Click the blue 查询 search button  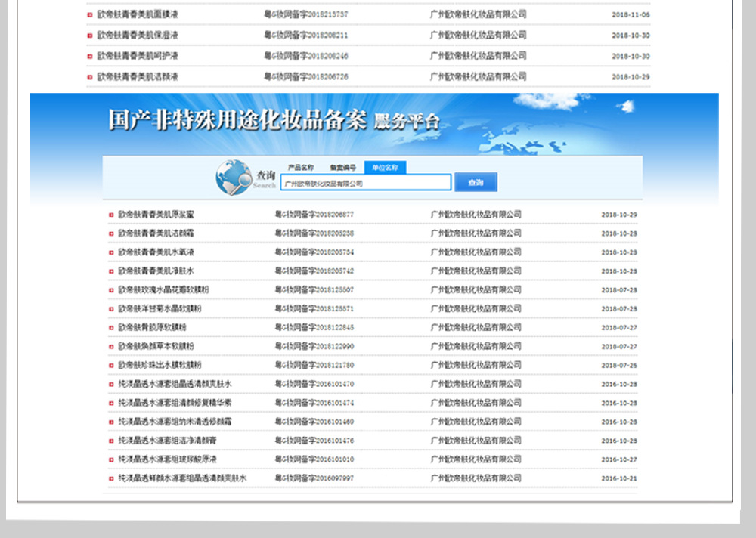point(476,182)
